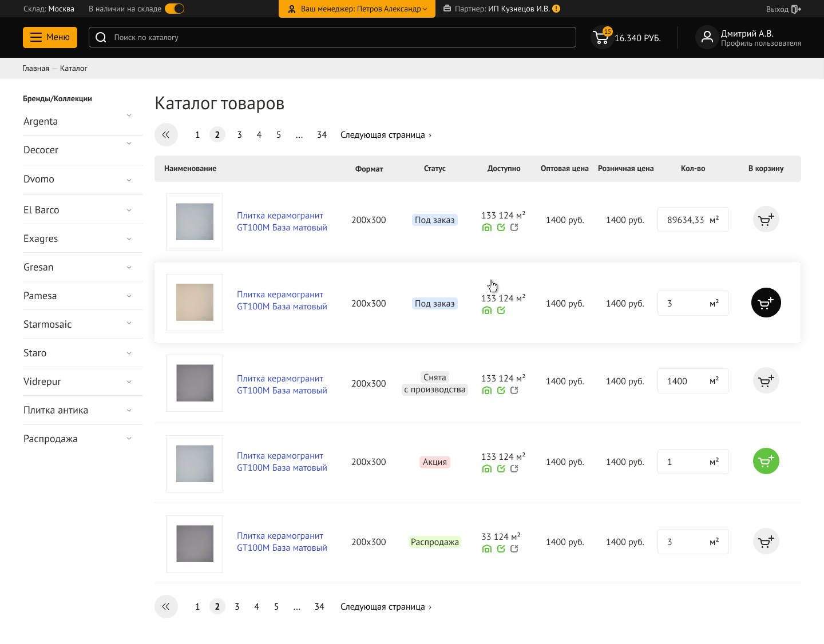The image size is (824, 644).
Task: Expand the Starmosaic collection list
Action: point(129,324)
